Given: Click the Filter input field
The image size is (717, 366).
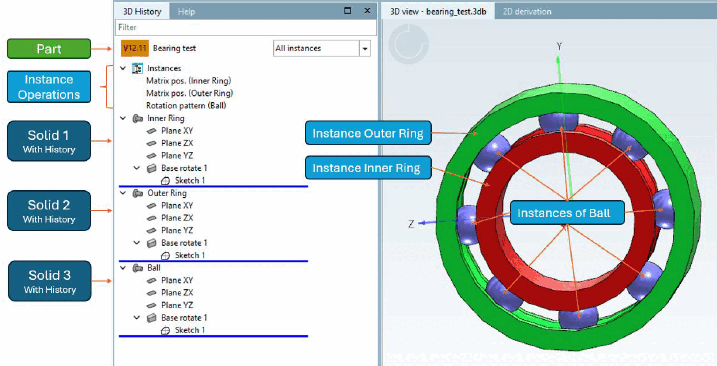Looking at the screenshot, I should [246, 27].
